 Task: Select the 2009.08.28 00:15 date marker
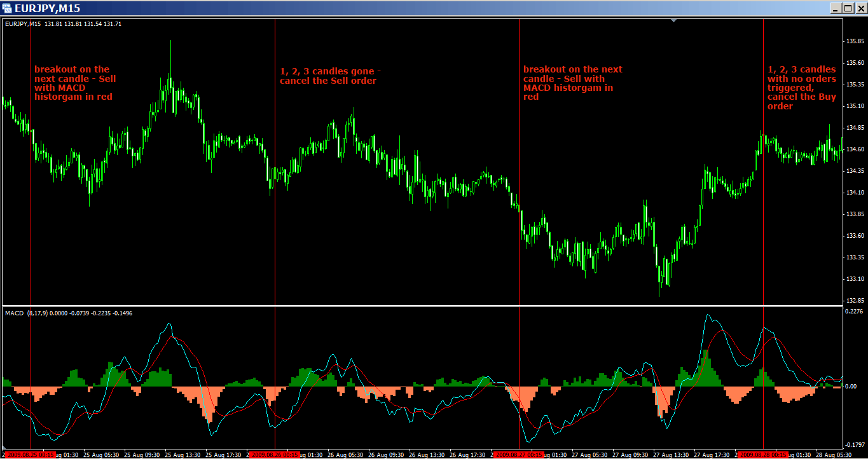762,455
